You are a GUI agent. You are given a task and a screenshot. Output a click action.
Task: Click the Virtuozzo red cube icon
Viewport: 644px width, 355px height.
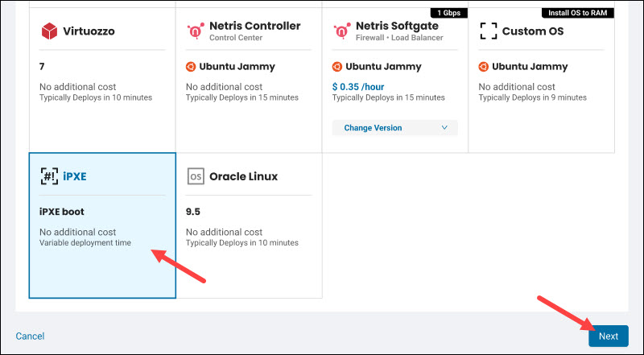(x=49, y=31)
